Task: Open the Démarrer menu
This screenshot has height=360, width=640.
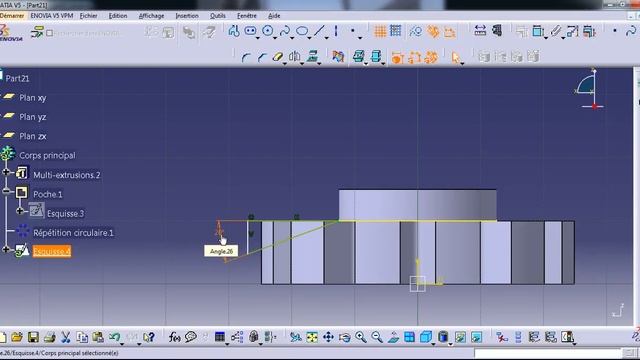Action: [x=12, y=16]
